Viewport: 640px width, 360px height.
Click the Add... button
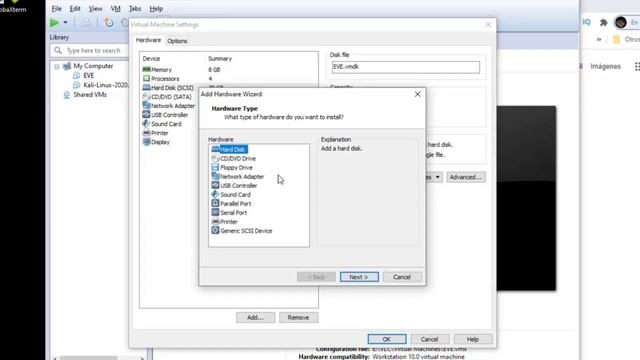pyautogui.click(x=256, y=317)
